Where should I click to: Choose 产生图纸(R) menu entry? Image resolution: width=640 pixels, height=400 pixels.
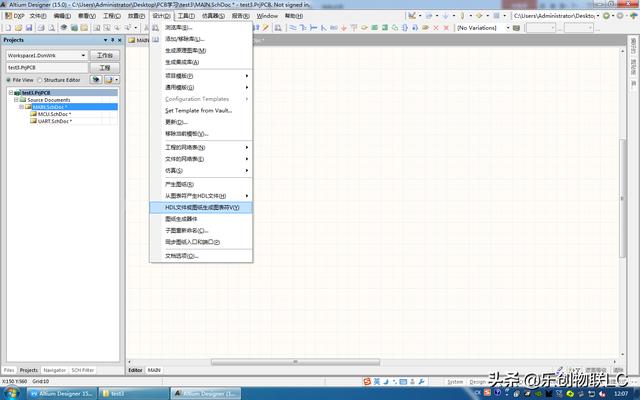[x=201, y=184]
